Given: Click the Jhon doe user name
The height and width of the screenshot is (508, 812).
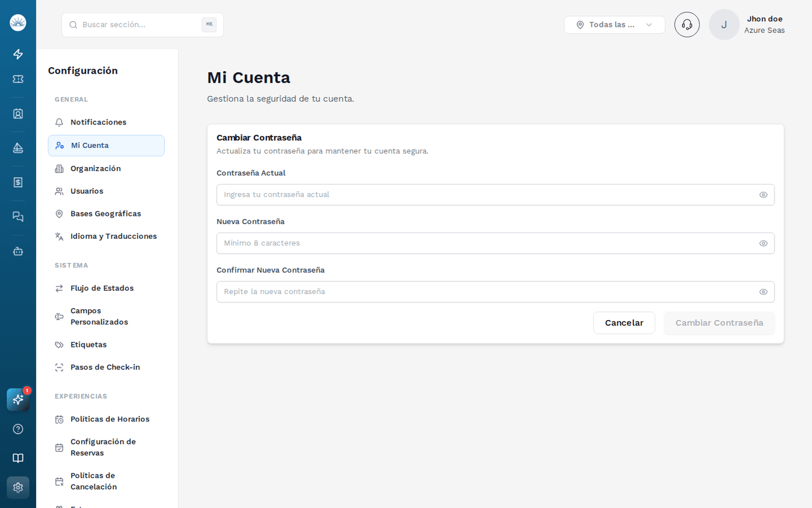Looking at the screenshot, I should click(764, 19).
